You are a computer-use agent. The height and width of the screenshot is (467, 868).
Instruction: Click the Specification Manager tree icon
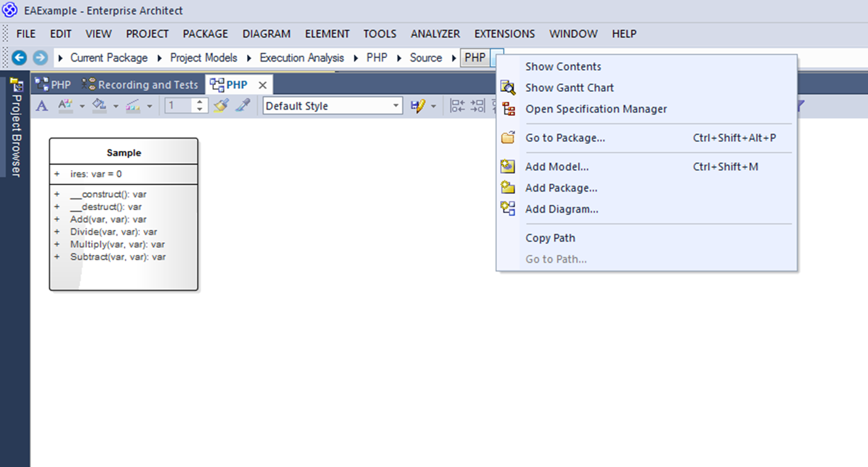pos(508,109)
